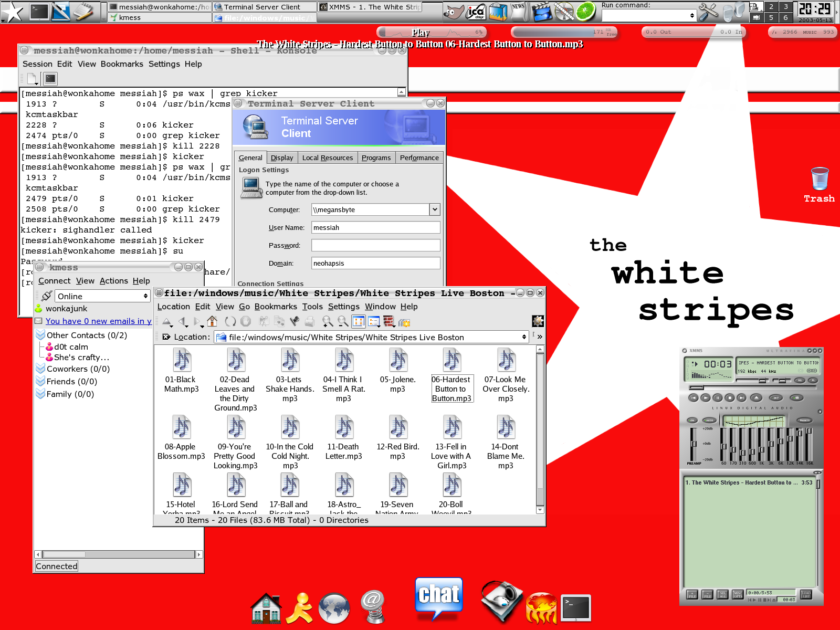Toggle equalizer AUTO button in XMMS
This screenshot has height=630, width=840.
[709, 421]
